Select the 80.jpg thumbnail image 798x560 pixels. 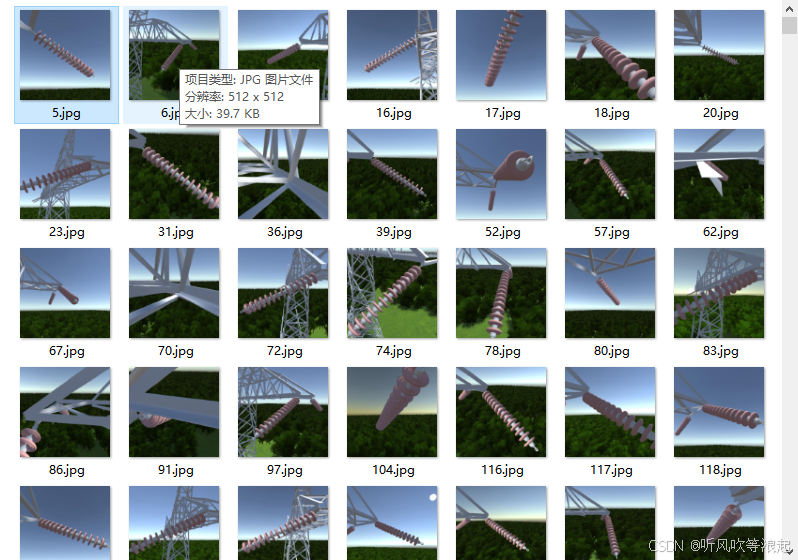pyautogui.click(x=610, y=293)
